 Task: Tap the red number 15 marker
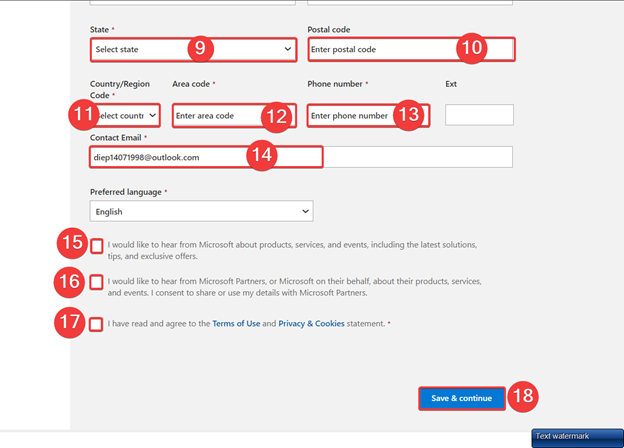pyautogui.click(x=70, y=244)
